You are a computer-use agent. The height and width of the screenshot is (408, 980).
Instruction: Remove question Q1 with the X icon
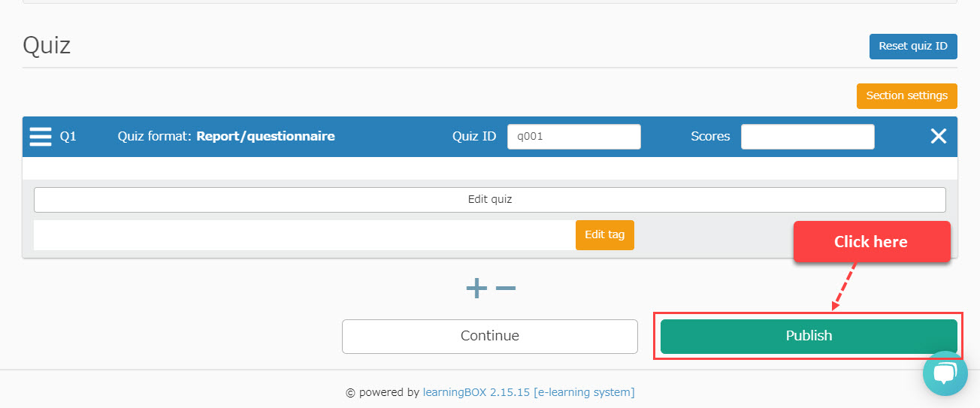click(939, 136)
